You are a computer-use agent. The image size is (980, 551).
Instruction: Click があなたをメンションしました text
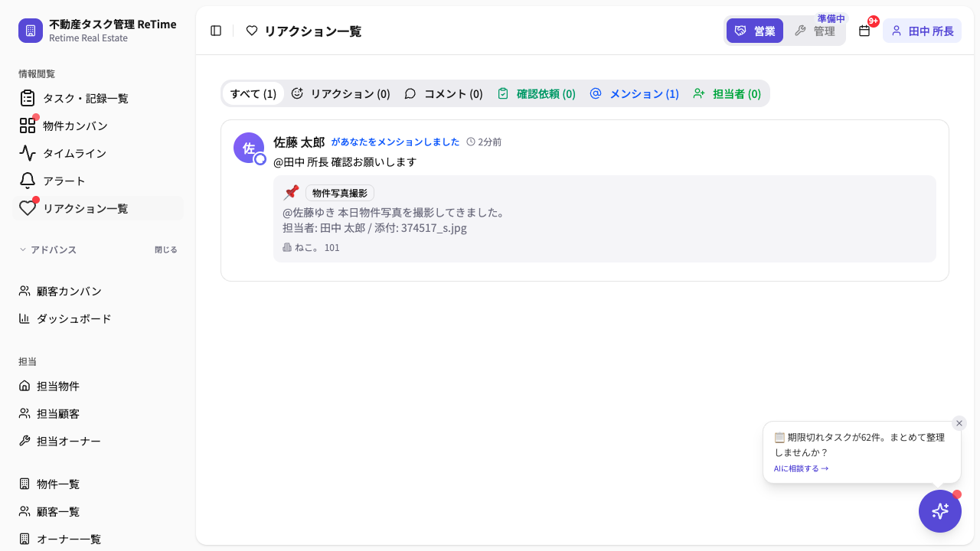point(395,142)
